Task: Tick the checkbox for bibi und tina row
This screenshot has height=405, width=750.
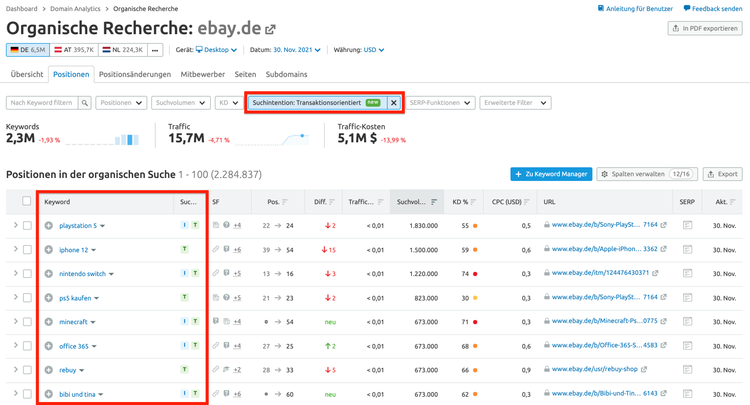Action: pyautogui.click(x=27, y=394)
